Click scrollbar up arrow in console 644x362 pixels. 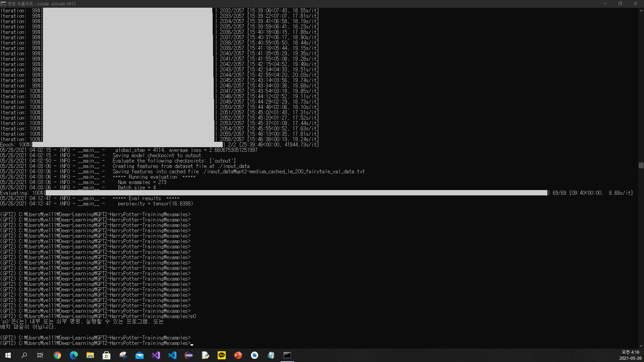[x=641, y=11]
